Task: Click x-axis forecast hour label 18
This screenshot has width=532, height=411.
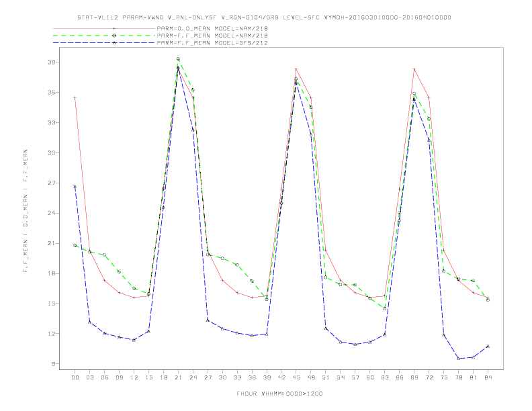Action: [163, 377]
